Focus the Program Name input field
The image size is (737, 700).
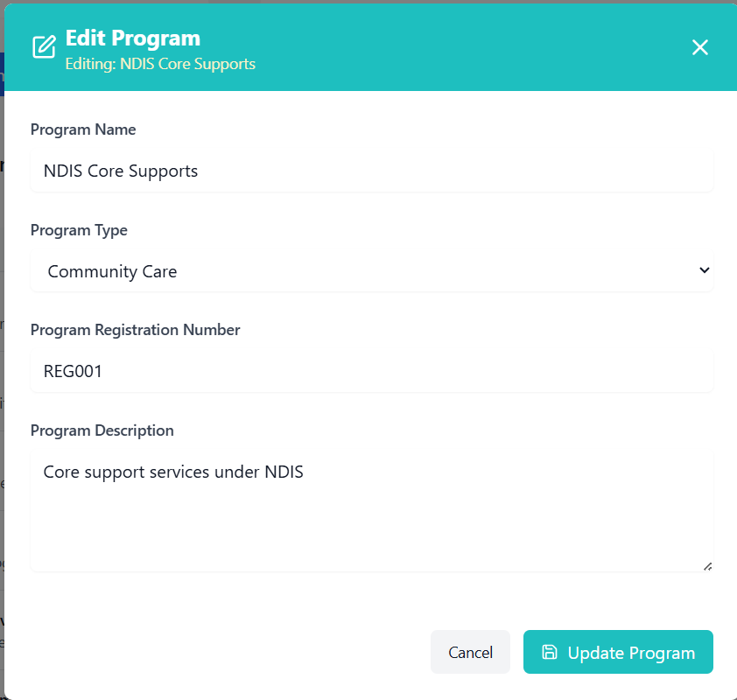(x=371, y=171)
